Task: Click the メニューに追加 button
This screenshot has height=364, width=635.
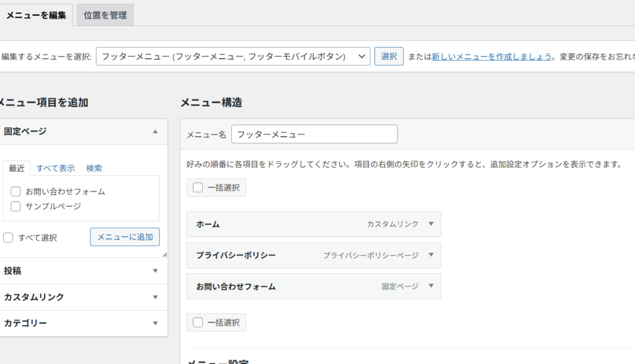Action: tap(125, 237)
